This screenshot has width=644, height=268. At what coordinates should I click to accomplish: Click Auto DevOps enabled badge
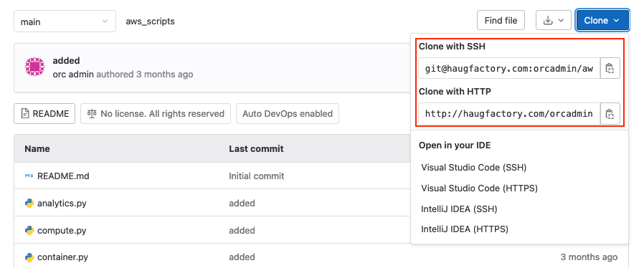pos(288,114)
